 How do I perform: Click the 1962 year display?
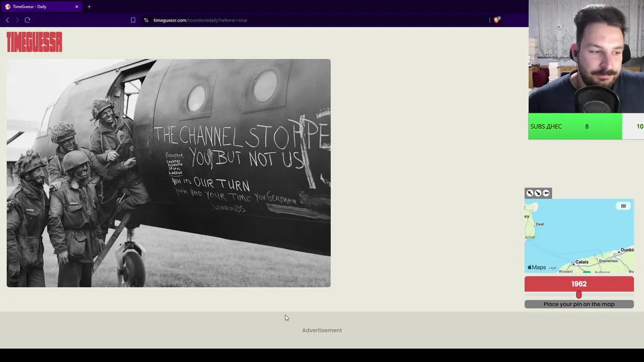click(x=579, y=284)
